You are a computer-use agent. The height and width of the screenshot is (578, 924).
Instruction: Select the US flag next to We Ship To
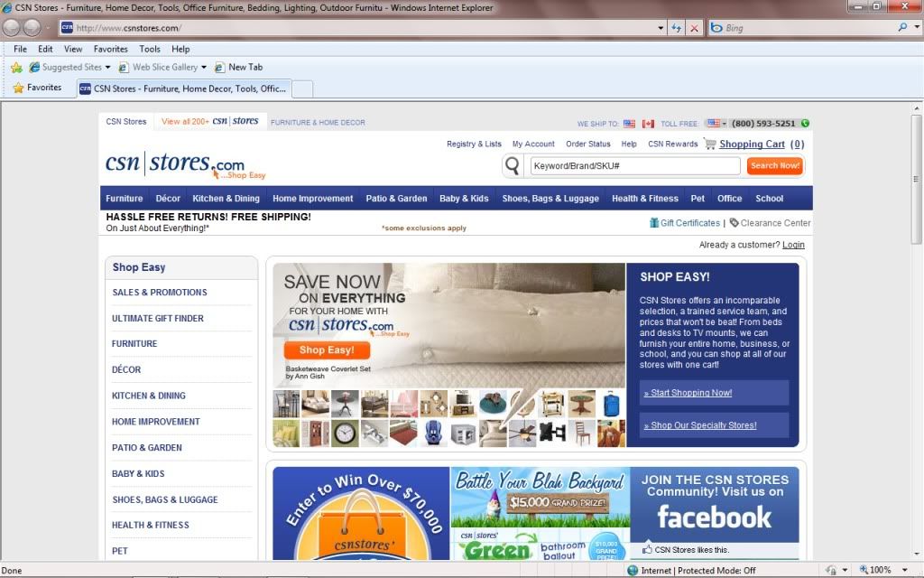pos(629,124)
